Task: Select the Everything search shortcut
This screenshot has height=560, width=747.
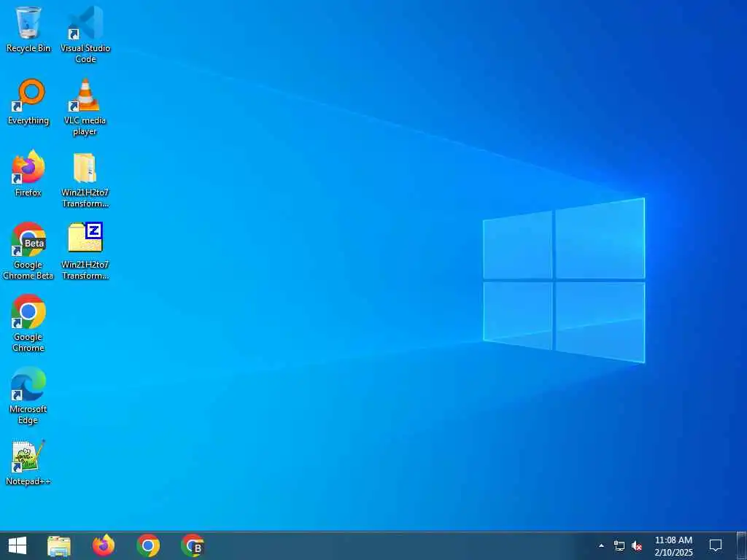Action: point(28,101)
